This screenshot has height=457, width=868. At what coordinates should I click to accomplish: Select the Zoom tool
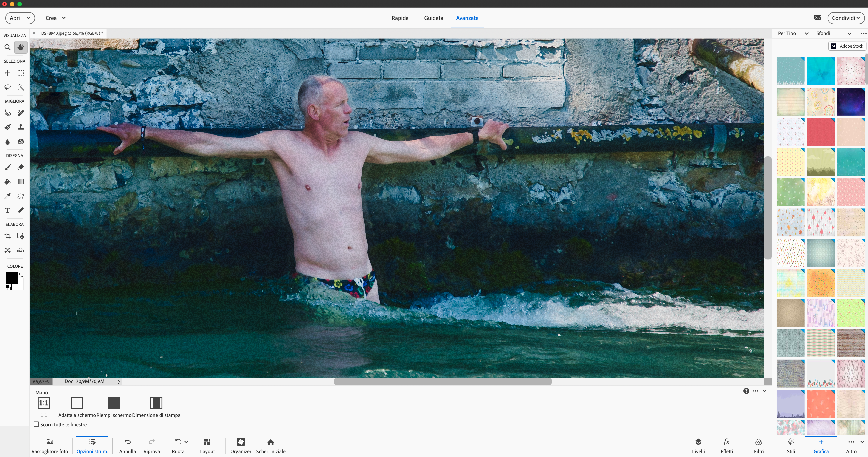tap(7, 48)
